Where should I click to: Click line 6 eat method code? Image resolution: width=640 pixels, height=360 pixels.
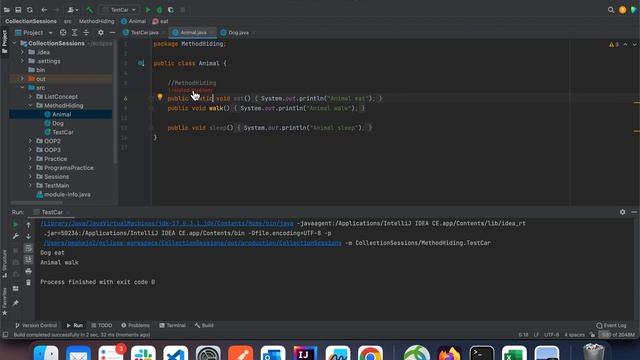tap(275, 98)
